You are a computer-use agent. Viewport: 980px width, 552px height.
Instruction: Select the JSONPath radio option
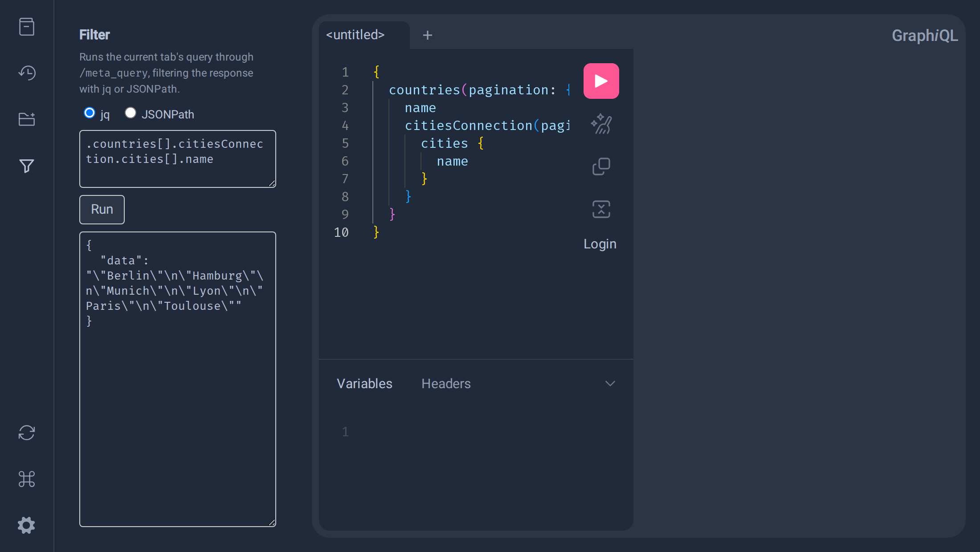pos(131,113)
